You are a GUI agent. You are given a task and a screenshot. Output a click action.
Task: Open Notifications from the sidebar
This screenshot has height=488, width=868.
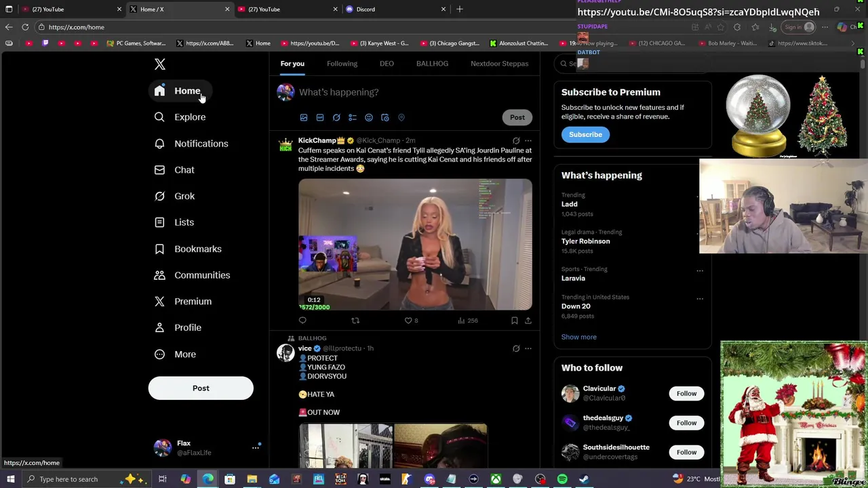pos(192,144)
